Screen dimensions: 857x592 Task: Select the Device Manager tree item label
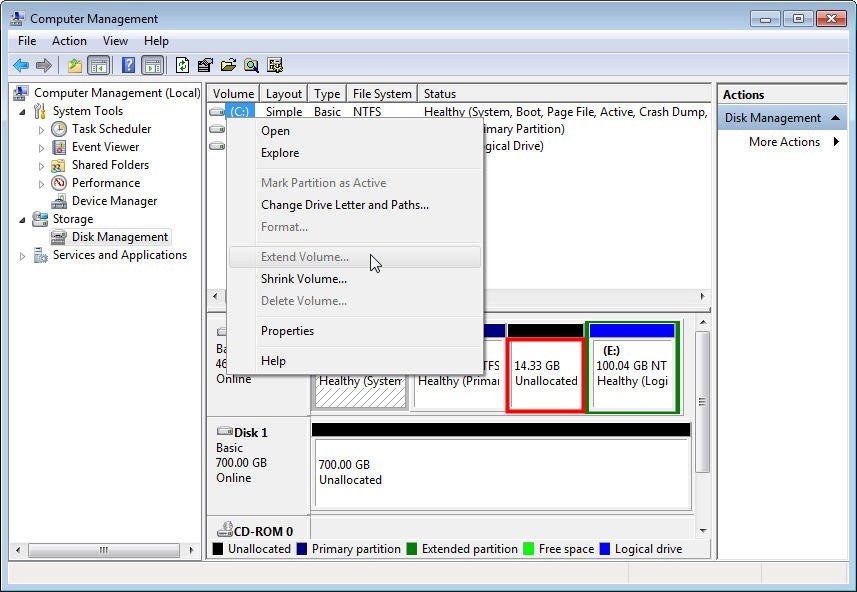click(114, 201)
